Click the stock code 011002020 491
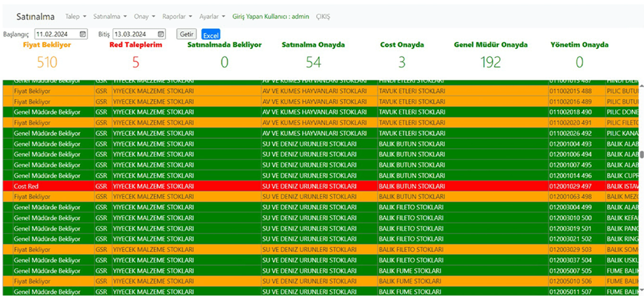 tap(570, 123)
